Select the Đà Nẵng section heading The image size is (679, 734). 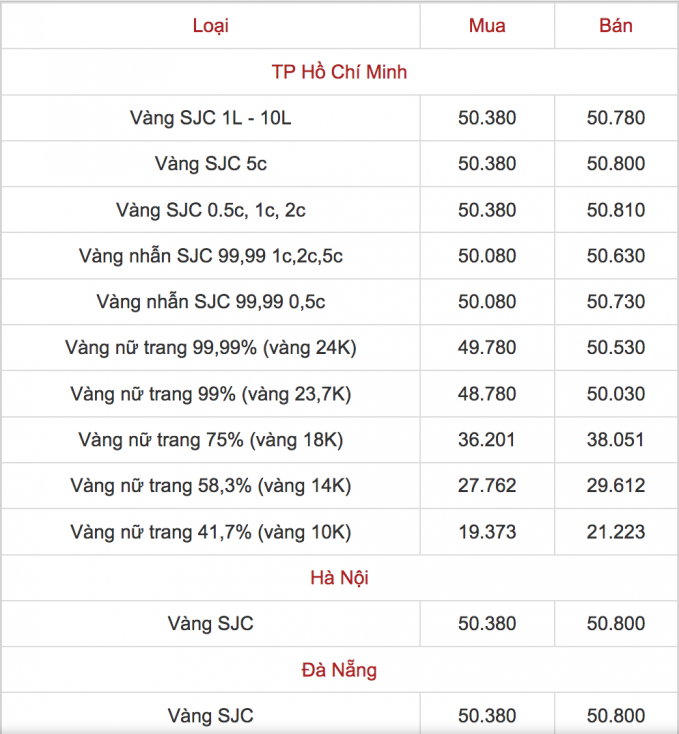point(339,670)
